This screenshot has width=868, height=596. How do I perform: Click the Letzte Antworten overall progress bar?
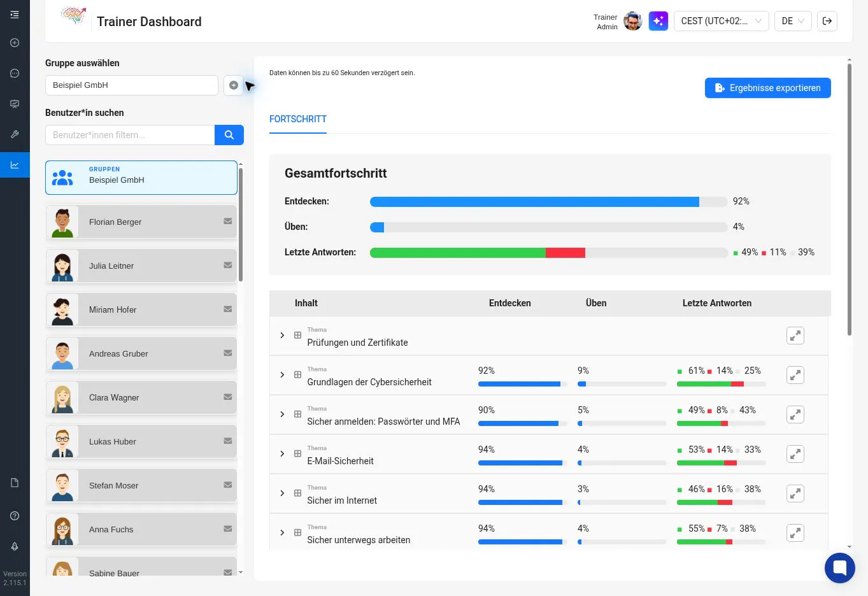549,253
